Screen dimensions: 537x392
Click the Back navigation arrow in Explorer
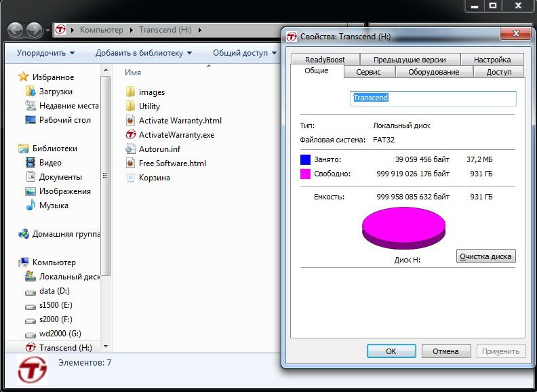point(15,30)
